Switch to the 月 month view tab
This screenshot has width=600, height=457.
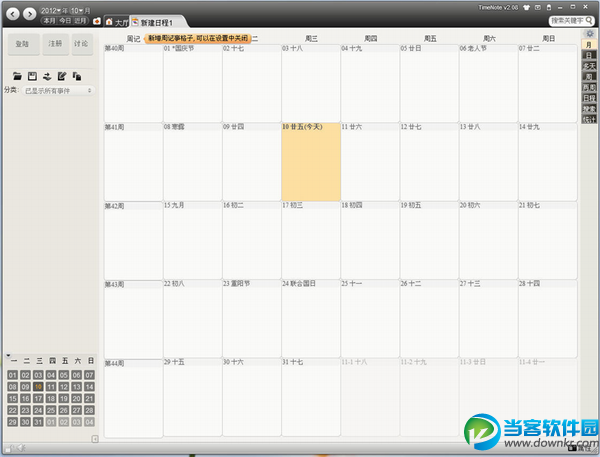(589, 45)
